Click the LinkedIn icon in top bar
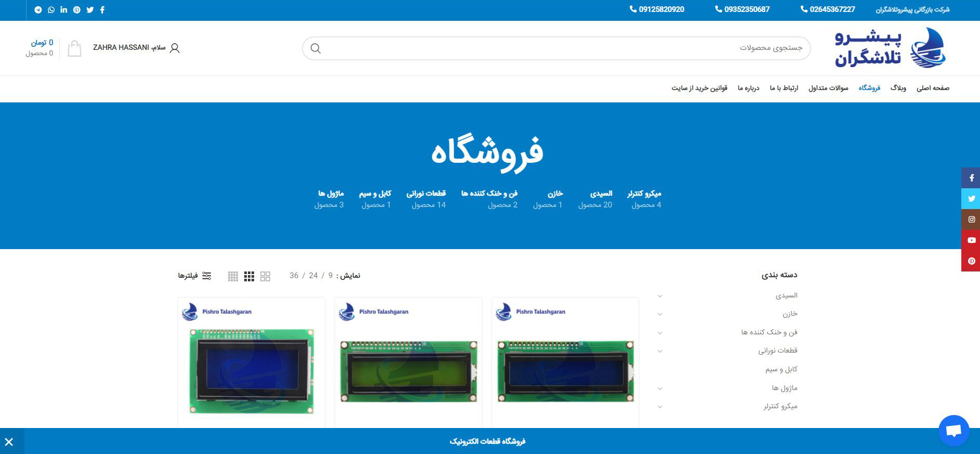Viewport: 980px width, 454px height. coord(64,10)
